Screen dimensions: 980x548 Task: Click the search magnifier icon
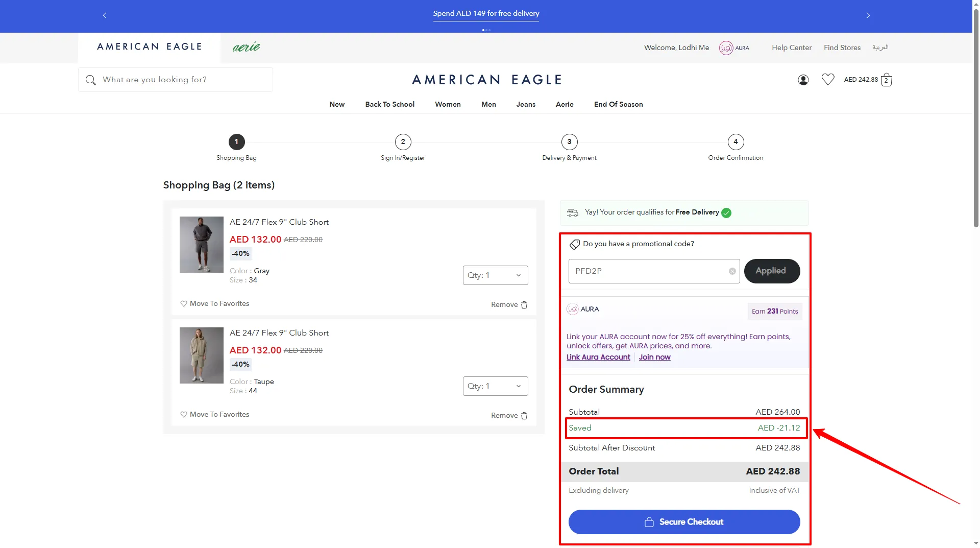tap(91, 80)
